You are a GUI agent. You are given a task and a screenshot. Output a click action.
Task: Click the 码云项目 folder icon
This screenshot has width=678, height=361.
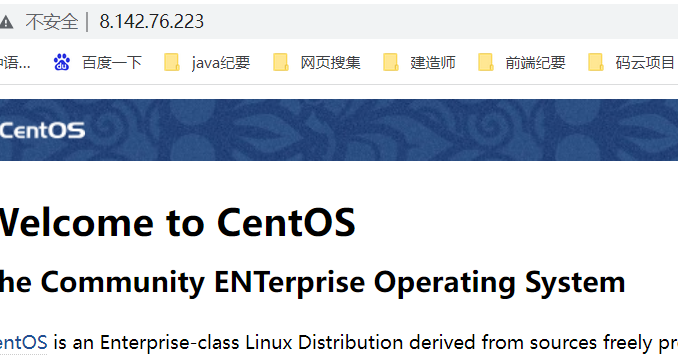point(596,62)
